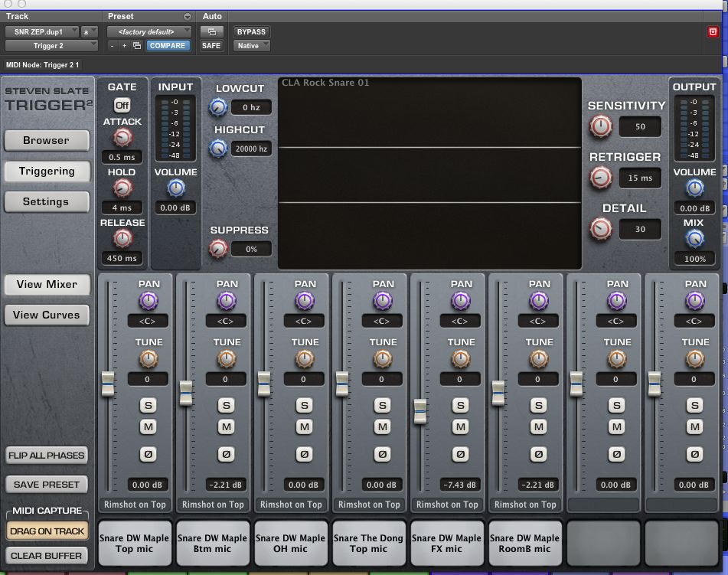
Task: Select the Snare DW Maple Top mic slot
Action: [x=135, y=544]
